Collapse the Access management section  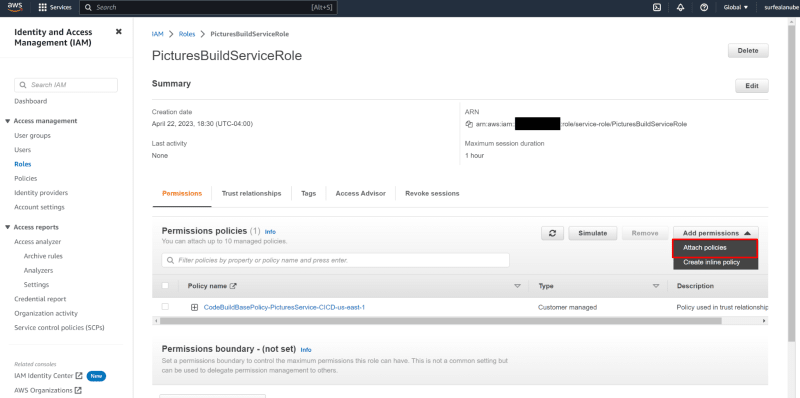8,121
